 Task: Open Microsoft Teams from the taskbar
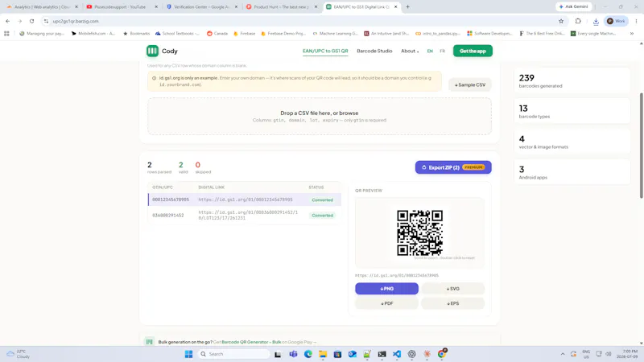tap(293, 354)
